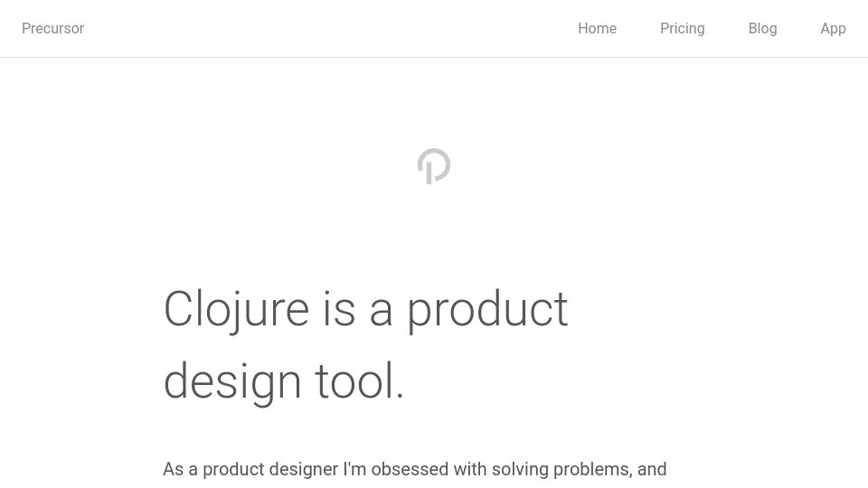Screen dimensions: 868x488
Task: Click the Precursor P logo icon
Action: 434,166
